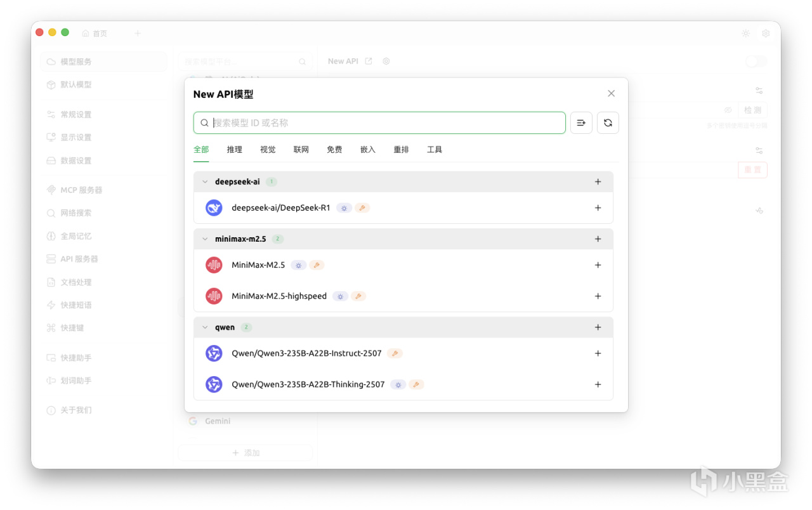This screenshot has height=510, width=812.
Task: Click the tool tag on Qwen3 Instruct-2507
Action: 395,353
